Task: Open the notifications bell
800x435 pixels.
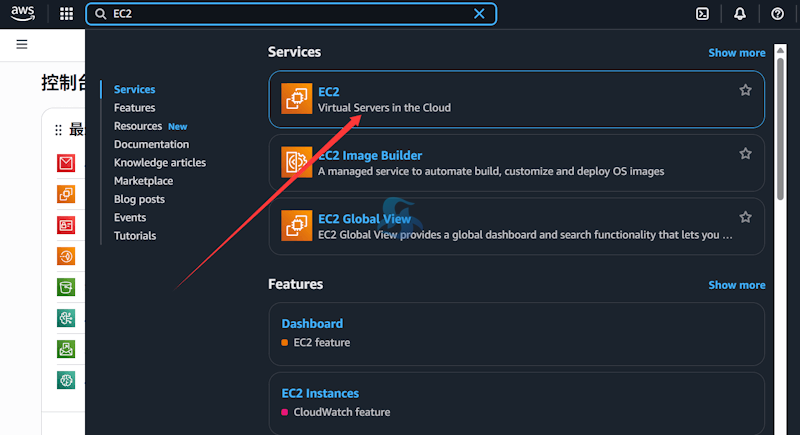Action: click(x=740, y=14)
